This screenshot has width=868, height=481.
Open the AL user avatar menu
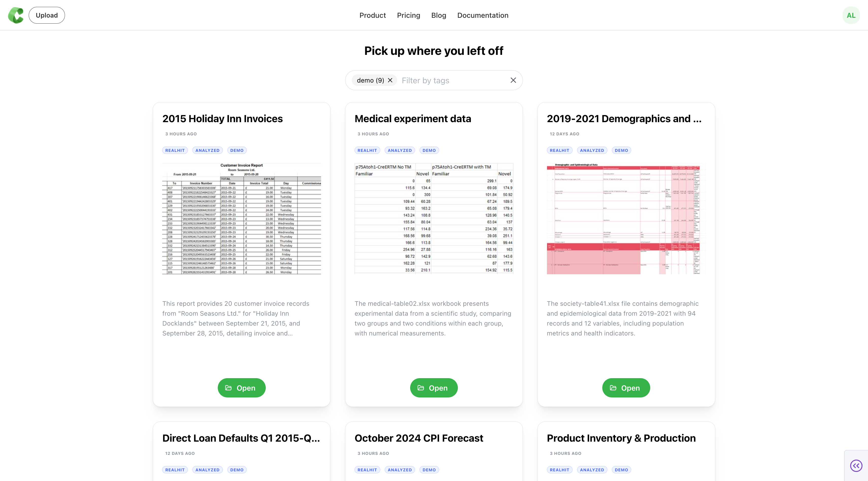[851, 15]
